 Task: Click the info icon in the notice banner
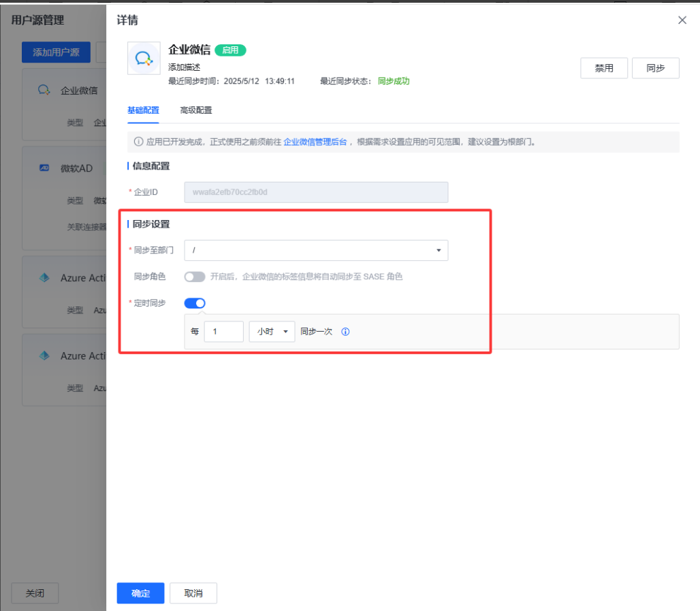pyautogui.click(x=138, y=142)
